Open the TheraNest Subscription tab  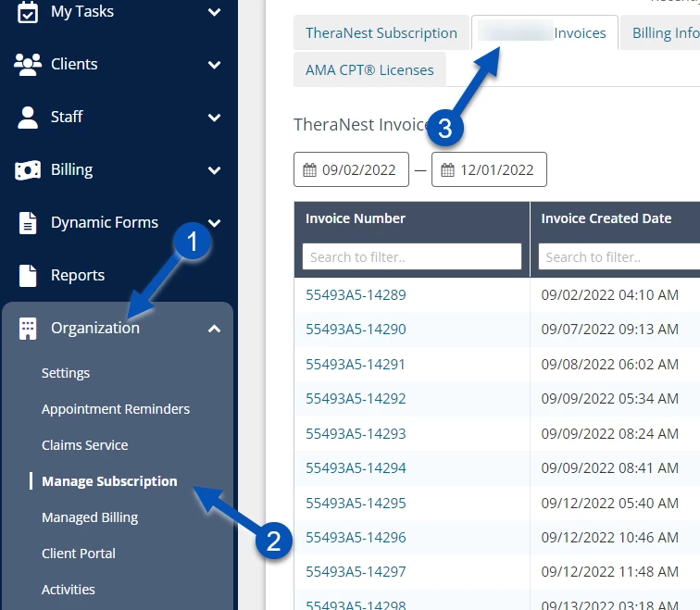coord(381,33)
